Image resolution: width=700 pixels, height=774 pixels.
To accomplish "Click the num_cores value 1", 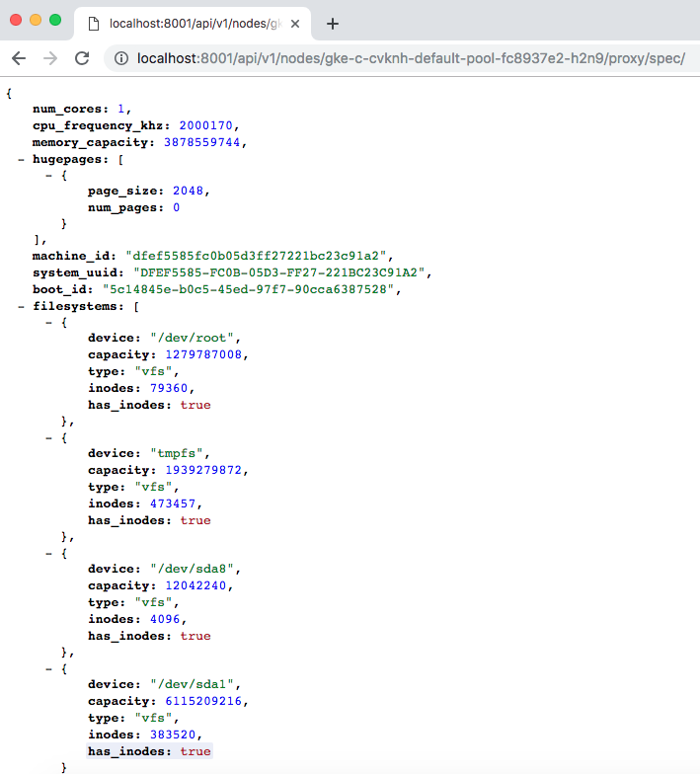I will (x=120, y=109).
